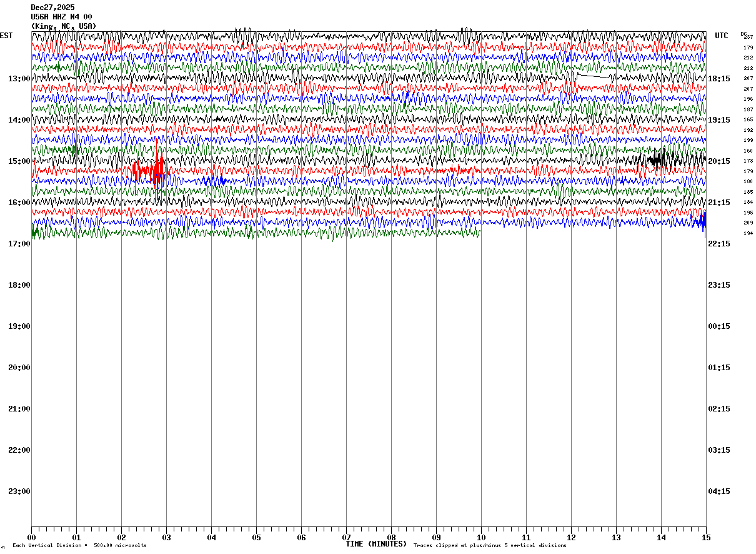Click the (King, NC, USA) location text
The image size is (756, 554).
[64, 26]
